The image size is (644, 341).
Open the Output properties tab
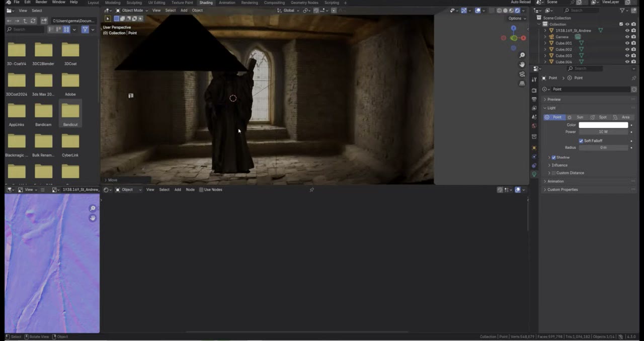coord(534,99)
